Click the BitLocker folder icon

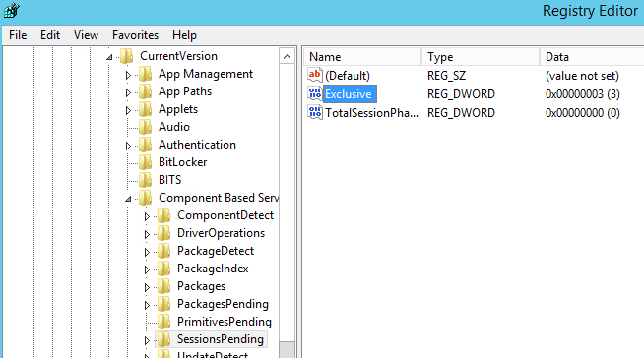click(145, 162)
